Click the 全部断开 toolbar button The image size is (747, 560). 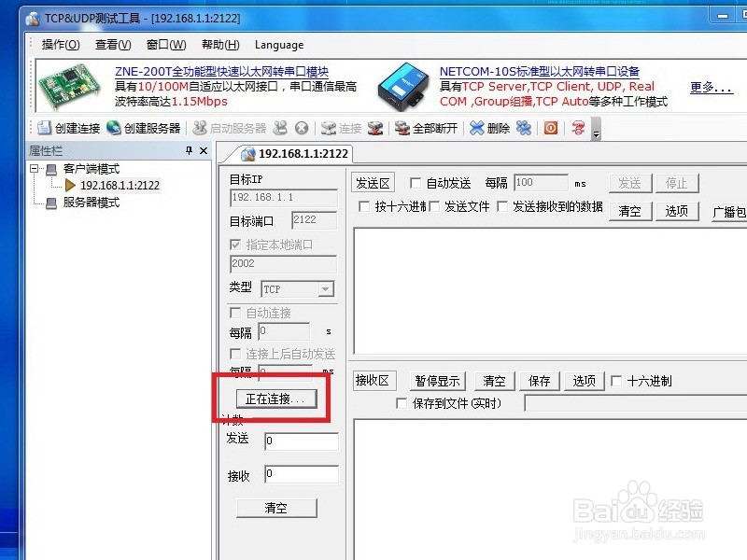click(426, 128)
